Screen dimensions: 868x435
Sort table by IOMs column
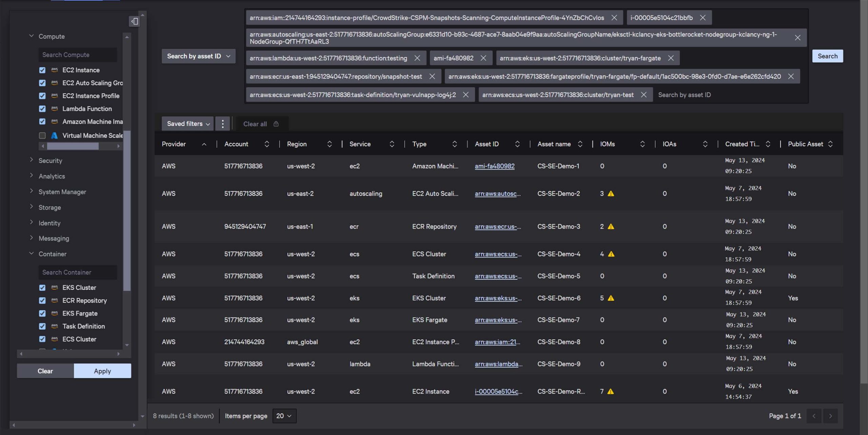coord(642,144)
